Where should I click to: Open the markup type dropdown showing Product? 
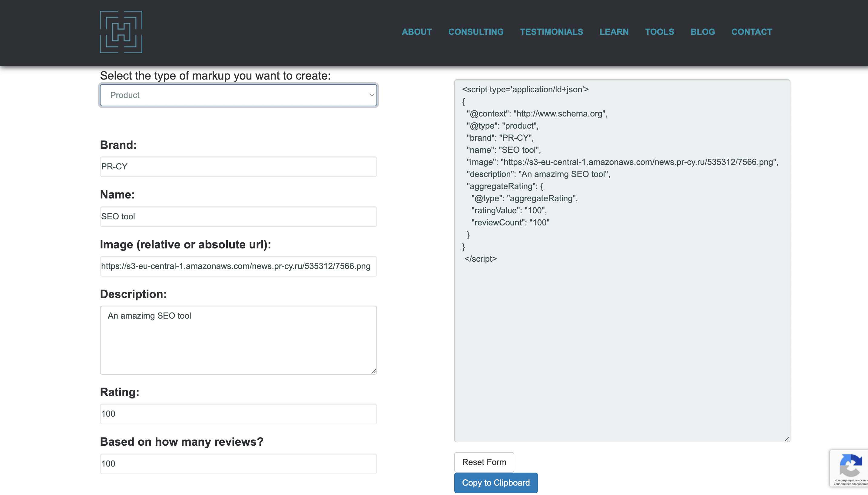point(238,95)
